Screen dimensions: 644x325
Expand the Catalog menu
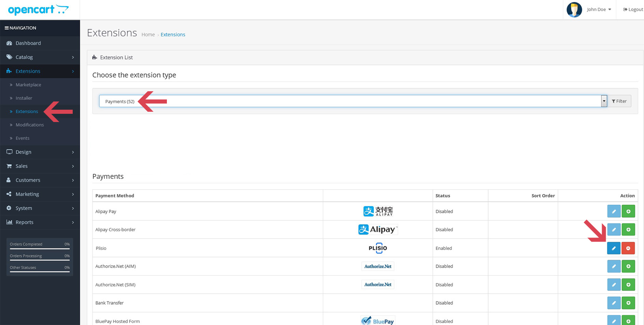(40, 57)
